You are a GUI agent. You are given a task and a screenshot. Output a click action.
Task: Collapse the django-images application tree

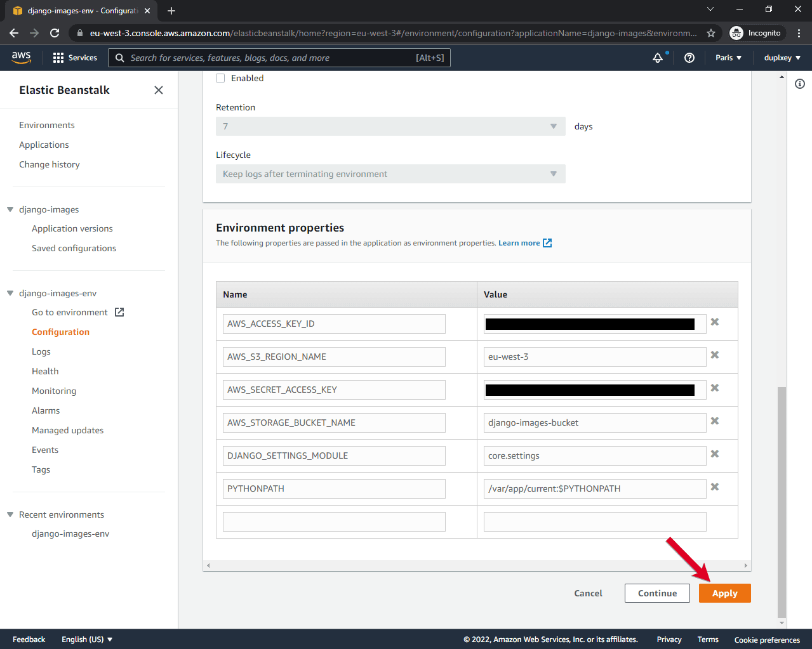[9, 209]
